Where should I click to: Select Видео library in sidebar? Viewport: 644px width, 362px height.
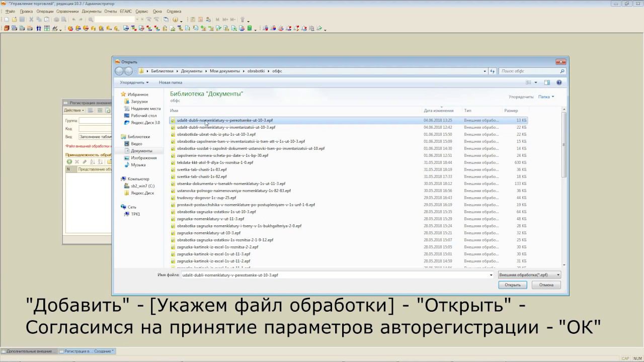136,144
